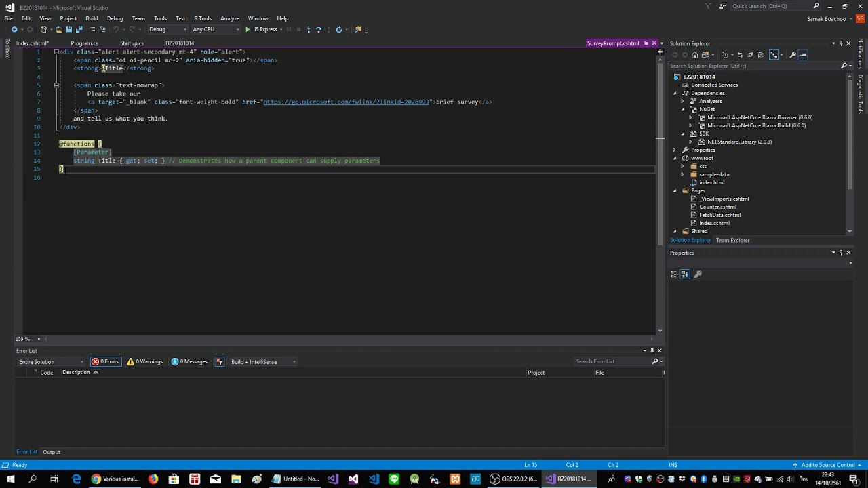Open Firefox from the Windows taskbar
This screenshot has width=868, height=488.
tap(153, 479)
